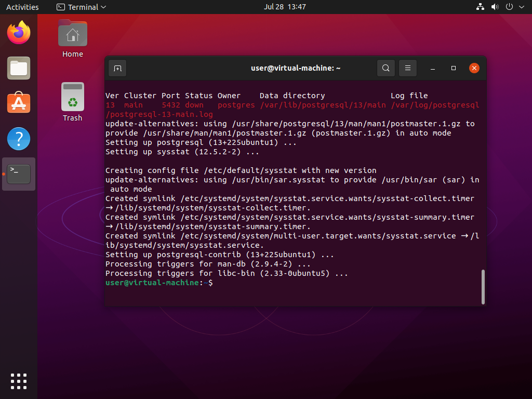Open the Activities overview
Viewport: 532px width, 399px height.
pyautogui.click(x=22, y=7)
